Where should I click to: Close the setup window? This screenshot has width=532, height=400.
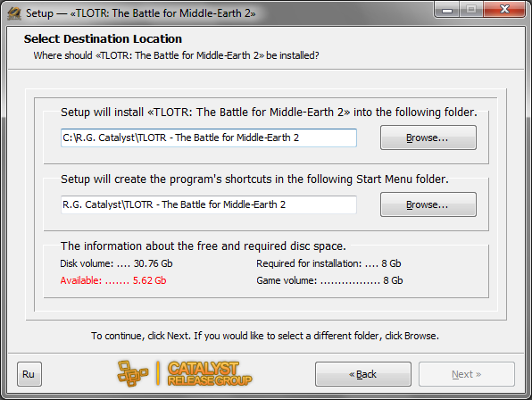coord(504,9)
